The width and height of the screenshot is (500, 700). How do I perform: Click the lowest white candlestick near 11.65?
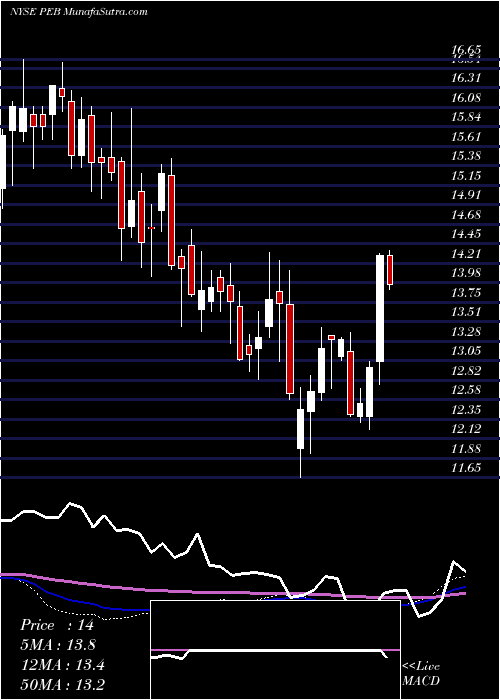(300, 429)
